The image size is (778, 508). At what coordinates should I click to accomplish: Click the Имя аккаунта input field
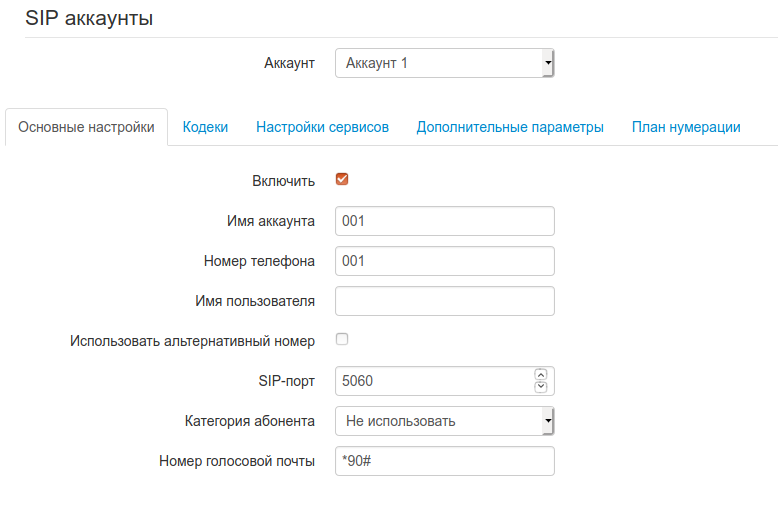[444, 221]
